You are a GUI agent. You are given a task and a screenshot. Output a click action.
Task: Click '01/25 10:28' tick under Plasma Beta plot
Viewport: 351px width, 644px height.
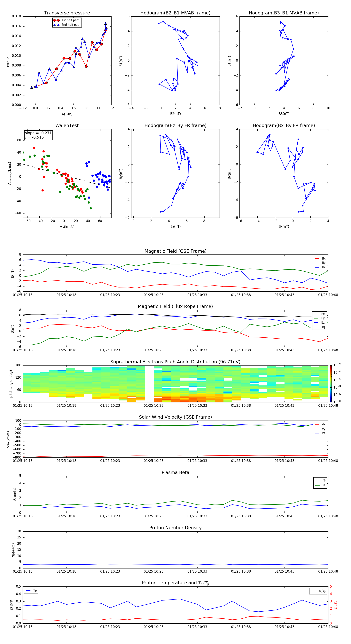click(153, 516)
